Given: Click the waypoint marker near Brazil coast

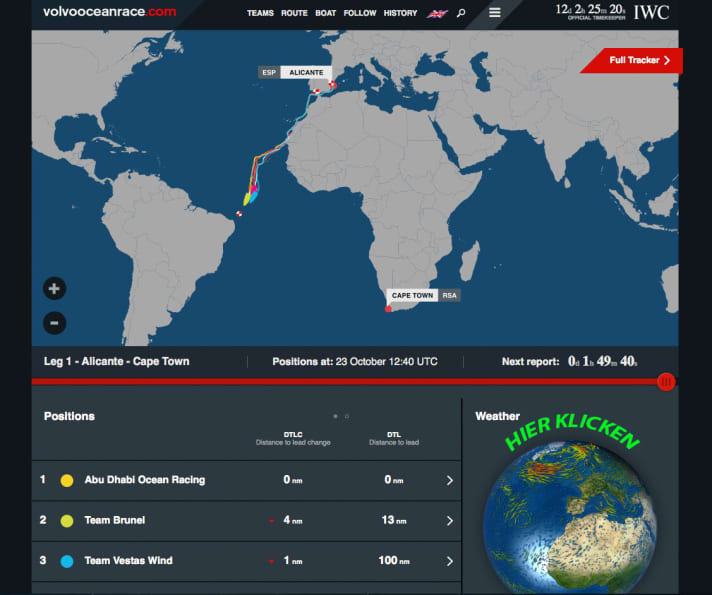Looking at the screenshot, I should (x=239, y=213).
